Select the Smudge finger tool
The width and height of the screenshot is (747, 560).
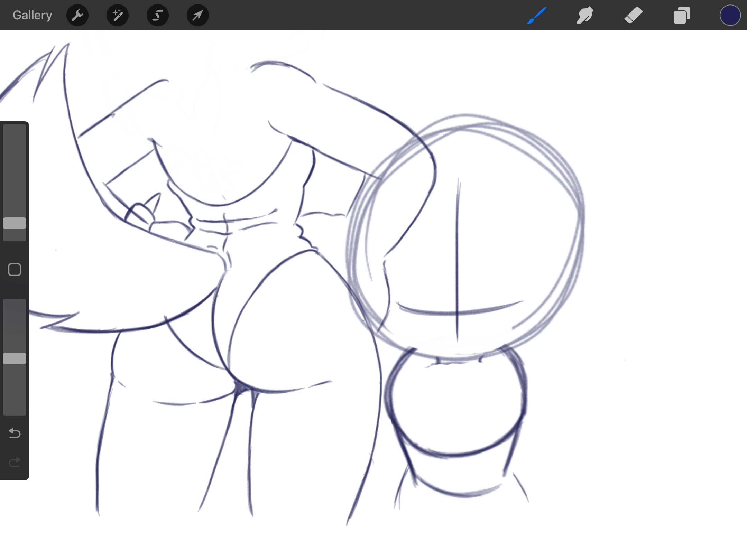pos(585,15)
